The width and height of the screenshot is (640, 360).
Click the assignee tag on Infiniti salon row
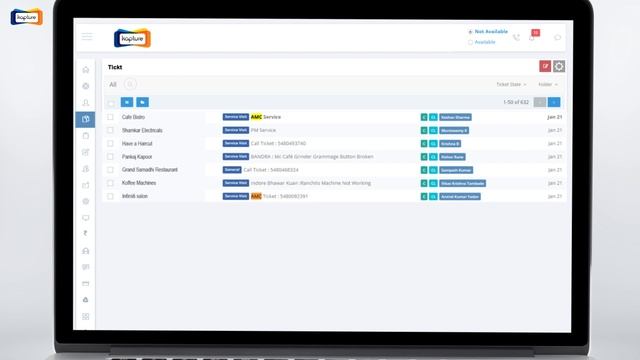460,197
